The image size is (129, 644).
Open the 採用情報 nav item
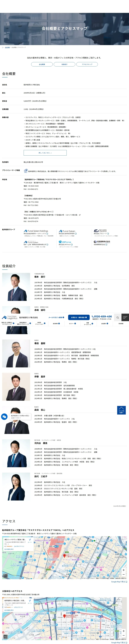coord(121,324)
